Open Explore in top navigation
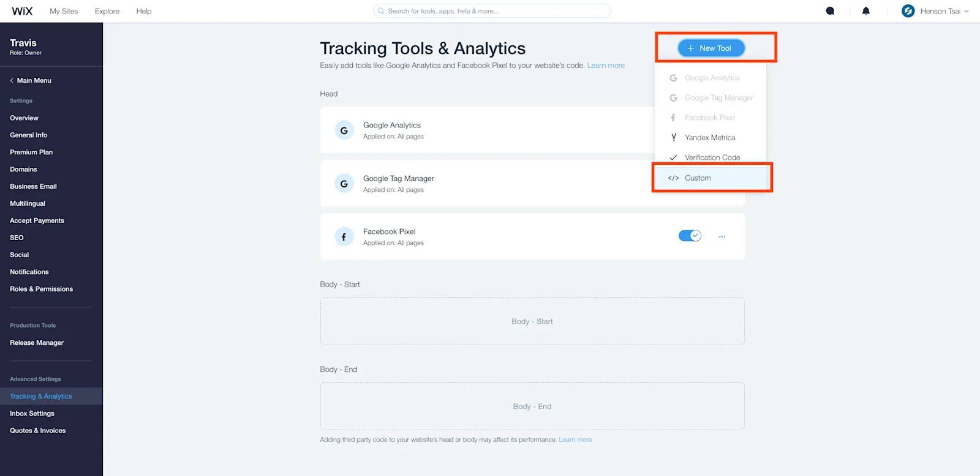The image size is (980, 476). click(107, 11)
